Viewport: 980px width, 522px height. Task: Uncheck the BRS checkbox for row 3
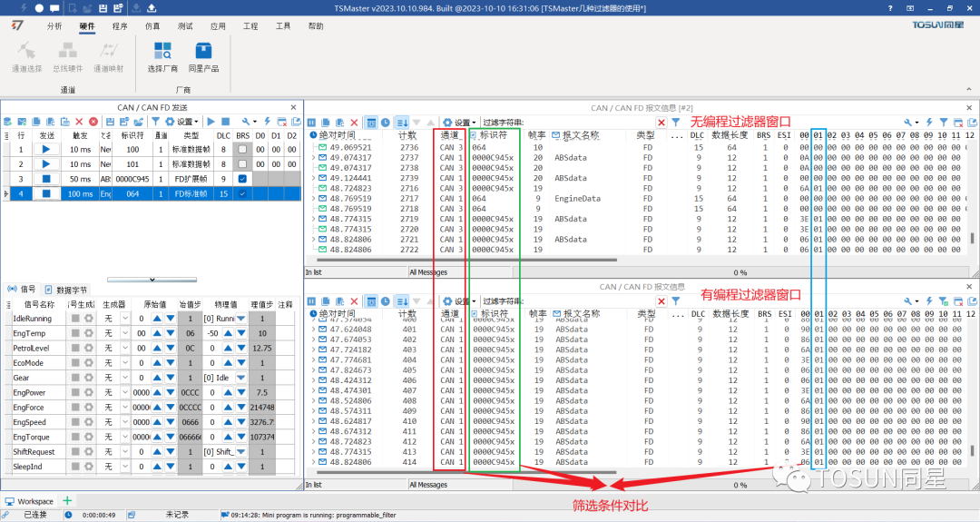(x=242, y=179)
